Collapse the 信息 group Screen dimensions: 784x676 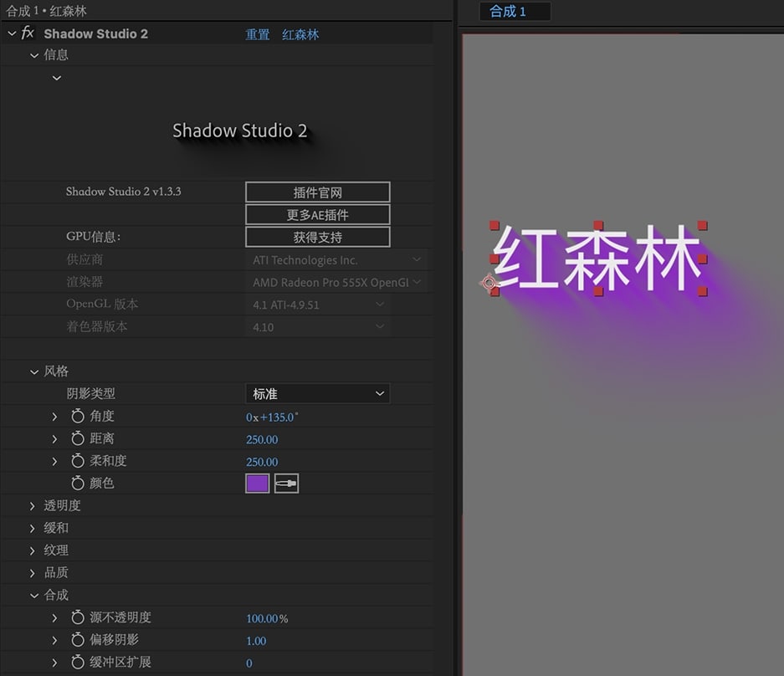tap(34, 55)
